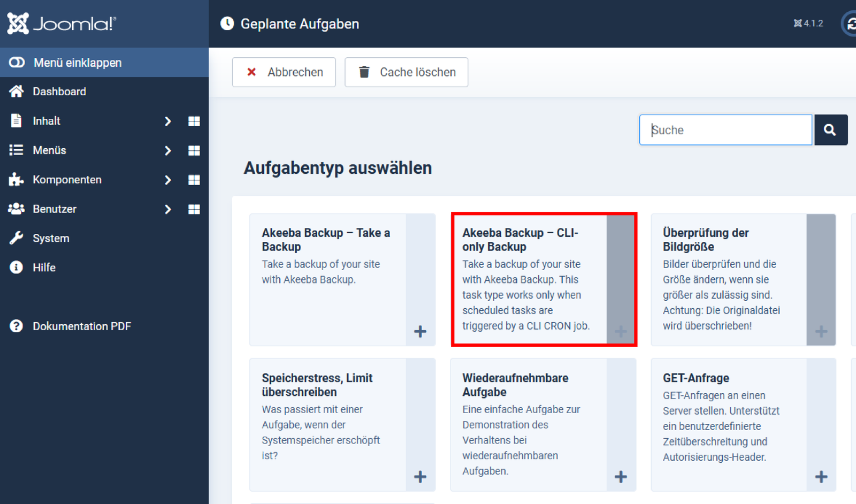856x504 pixels.
Task: Expand the Menüs submenu chevron
Action: pos(167,151)
